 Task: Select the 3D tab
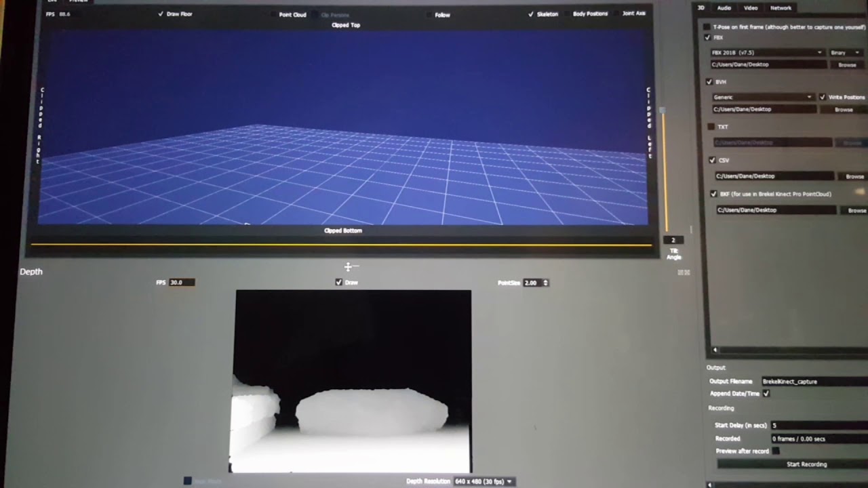point(702,7)
